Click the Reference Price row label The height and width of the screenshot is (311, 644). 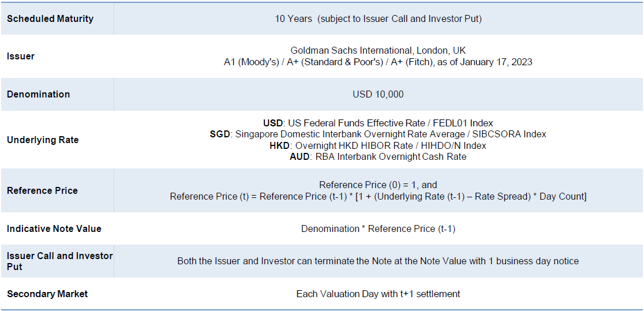(x=42, y=190)
